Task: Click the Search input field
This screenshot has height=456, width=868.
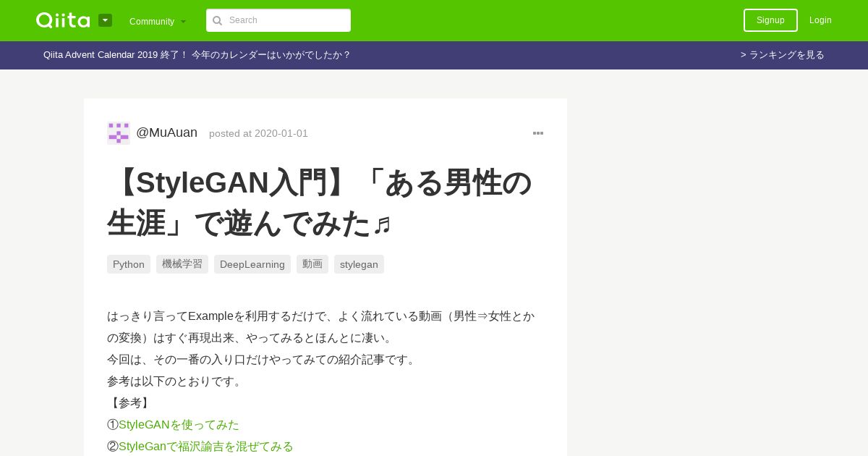Action: point(278,20)
